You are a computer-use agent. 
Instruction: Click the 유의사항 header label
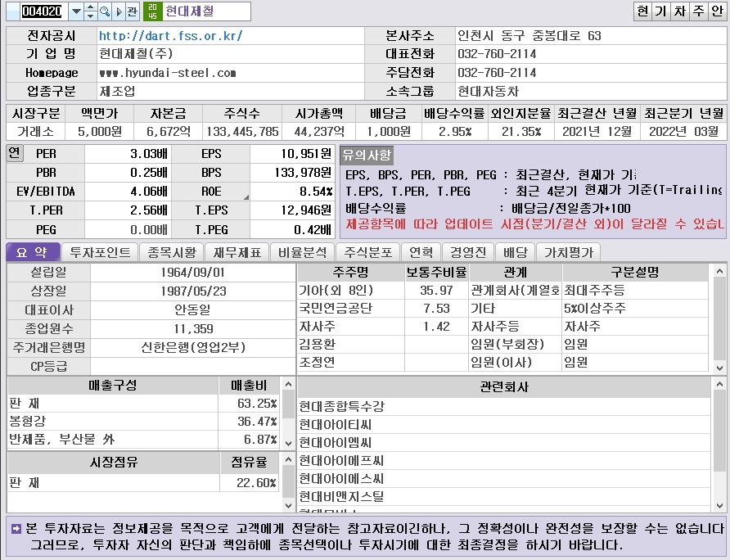[x=367, y=155]
